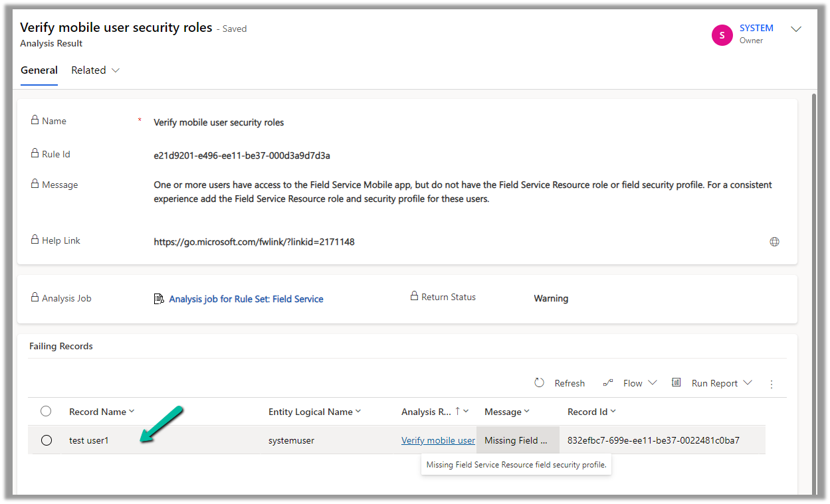Open the Verify mobile user link in grid
The width and height of the screenshot is (830, 504).
(438, 440)
